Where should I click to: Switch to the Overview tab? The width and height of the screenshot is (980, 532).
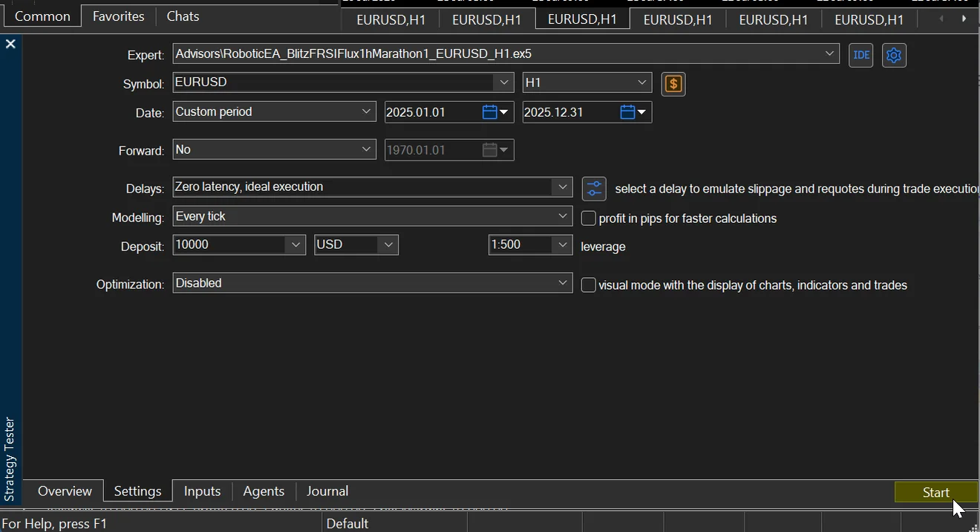(x=65, y=491)
